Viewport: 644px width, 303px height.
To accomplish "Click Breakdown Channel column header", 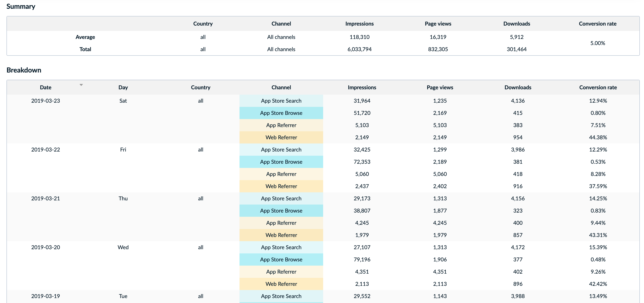I will pos(281,87).
